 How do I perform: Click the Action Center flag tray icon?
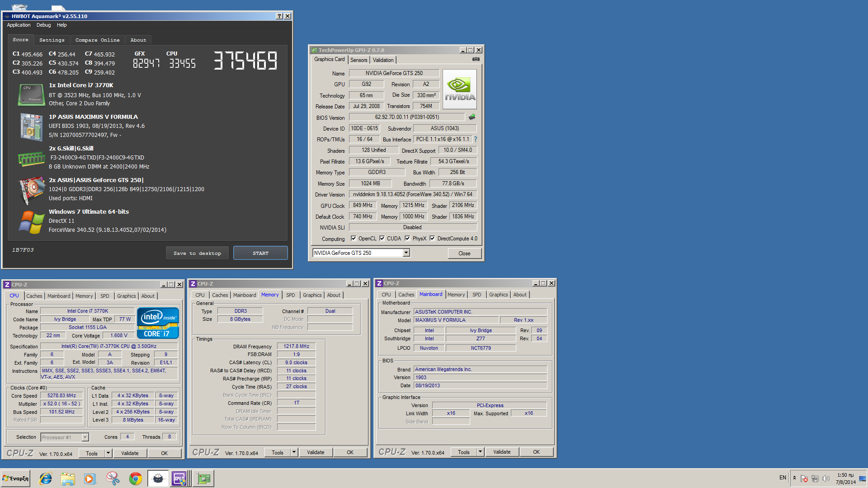tap(804, 479)
